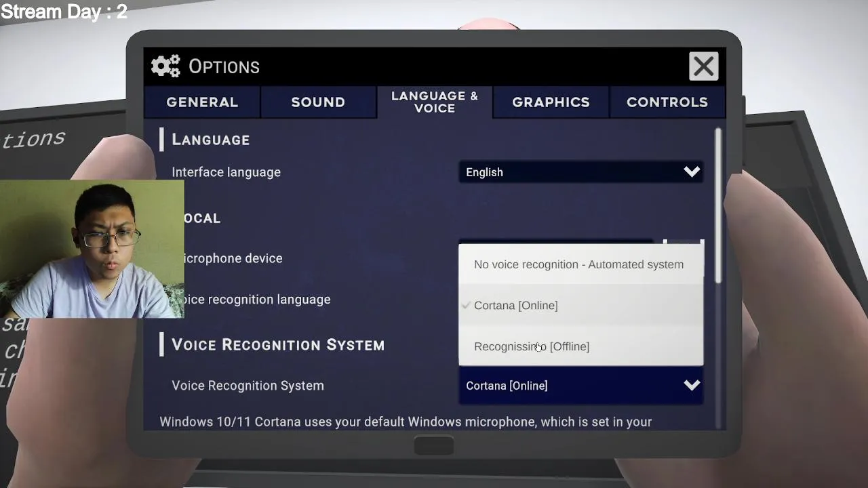Click the options panel vertical scrollbar

click(x=718, y=205)
